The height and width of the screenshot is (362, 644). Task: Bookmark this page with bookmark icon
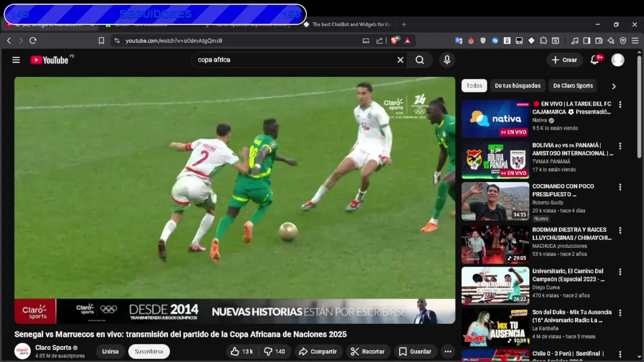tap(101, 41)
